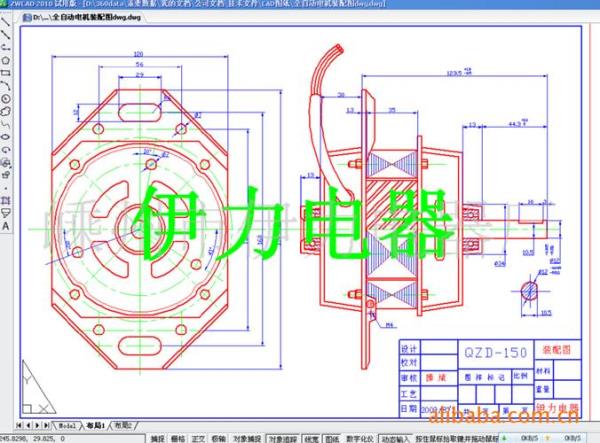Toggle 图纸 (paper space) button

[332, 438]
